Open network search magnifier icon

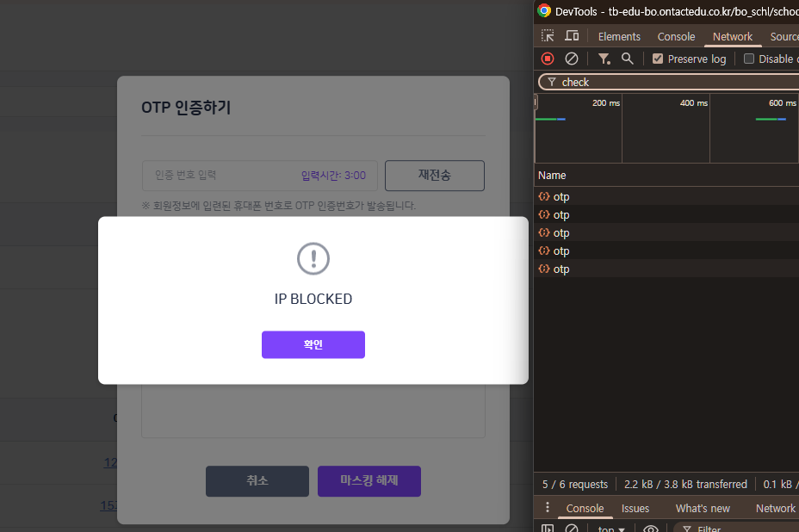(628, 59)
